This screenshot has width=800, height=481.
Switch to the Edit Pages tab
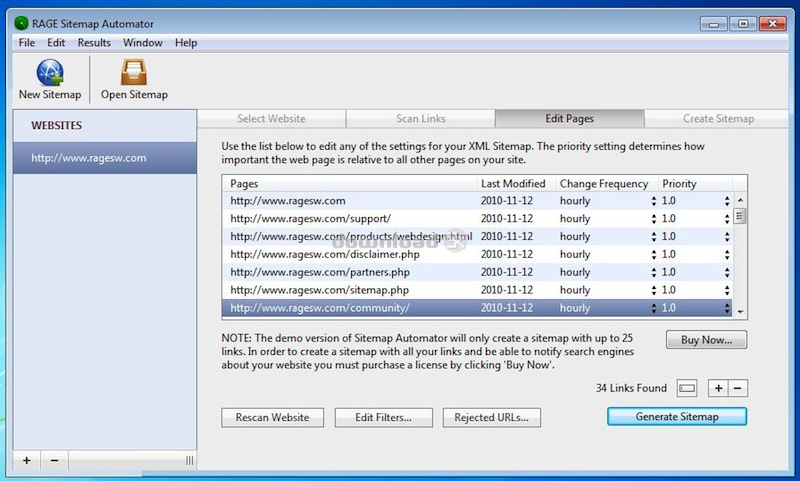(x=569, y=119)
